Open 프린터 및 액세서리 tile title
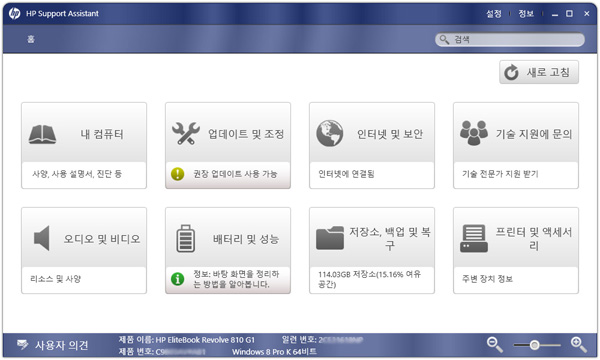Screen dimensions: 600x360 click(534, 238)
